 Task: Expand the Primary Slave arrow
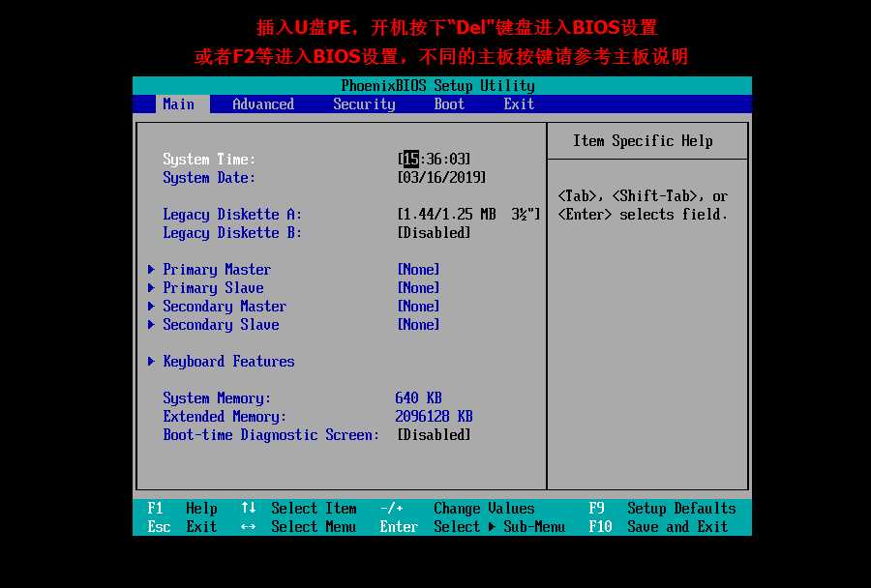[x=151, y=287]
